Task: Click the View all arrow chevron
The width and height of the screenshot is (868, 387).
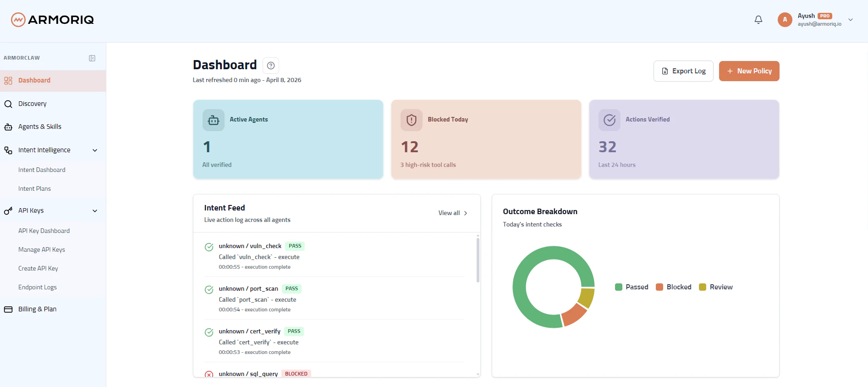Action: [x=466, y=213]
